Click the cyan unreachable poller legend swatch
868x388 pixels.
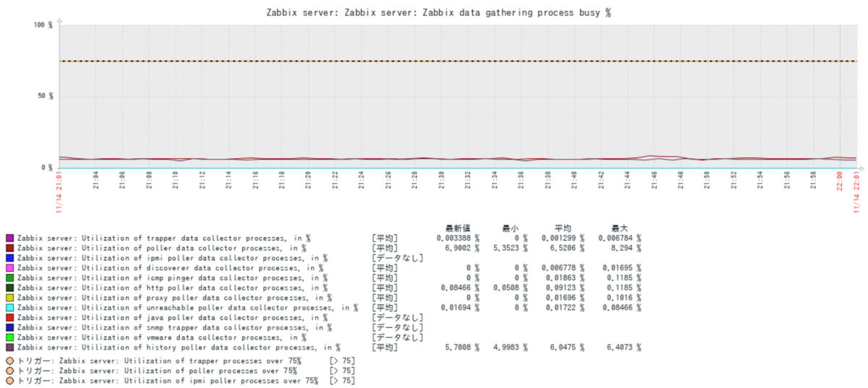point(10,308)
